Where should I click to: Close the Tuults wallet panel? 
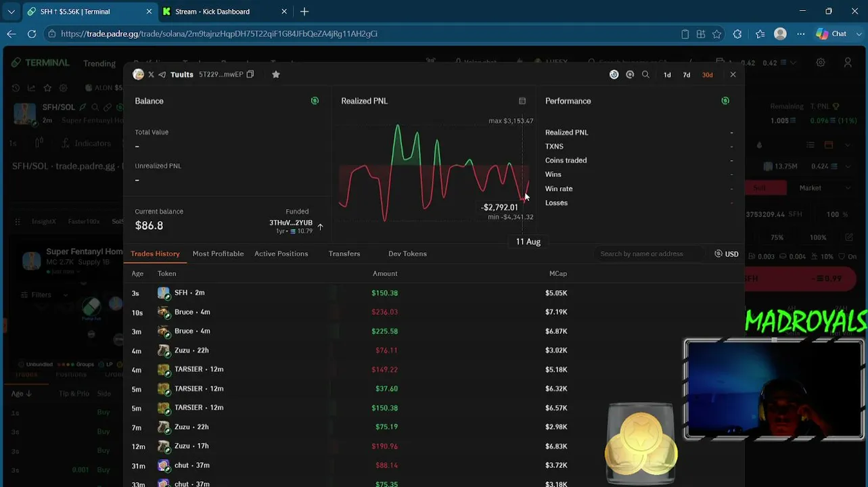(x=733, y=74)
